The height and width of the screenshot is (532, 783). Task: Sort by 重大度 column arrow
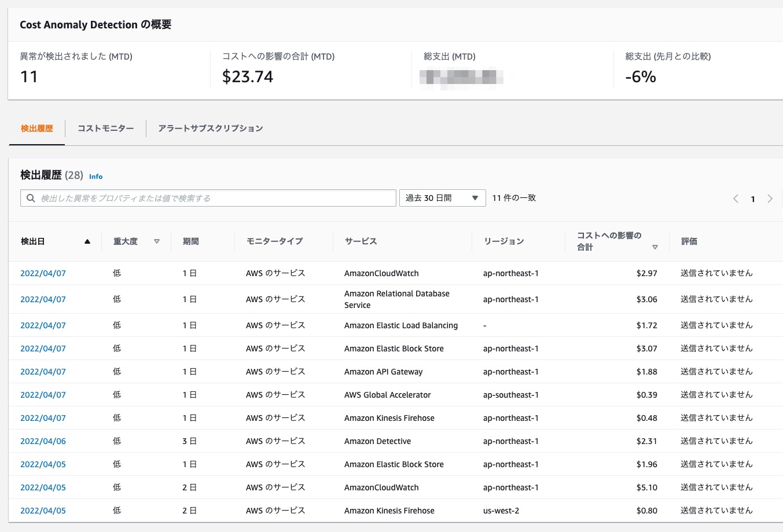[157, 241]
